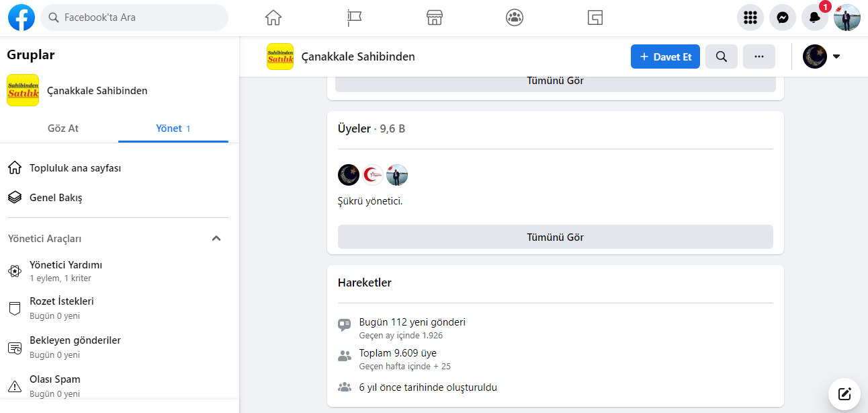868x413 pixels.
Task: Switch to the Göz At tab
Action: coord(63,128)
